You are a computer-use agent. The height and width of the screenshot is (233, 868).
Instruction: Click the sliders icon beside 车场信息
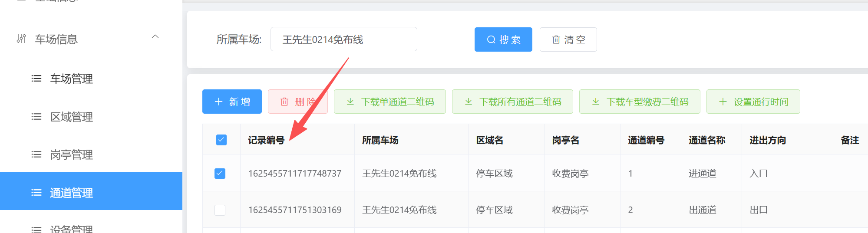(x=21, y=39)
